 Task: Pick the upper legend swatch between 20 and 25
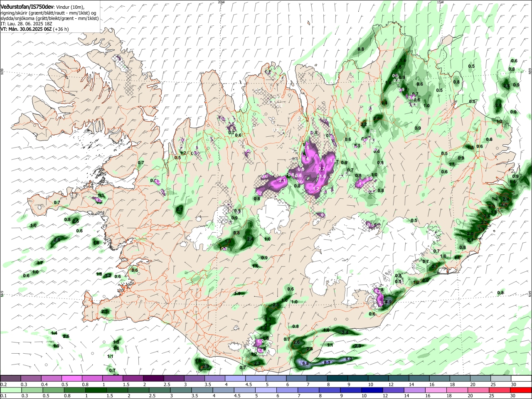click(x=480, y=378)
